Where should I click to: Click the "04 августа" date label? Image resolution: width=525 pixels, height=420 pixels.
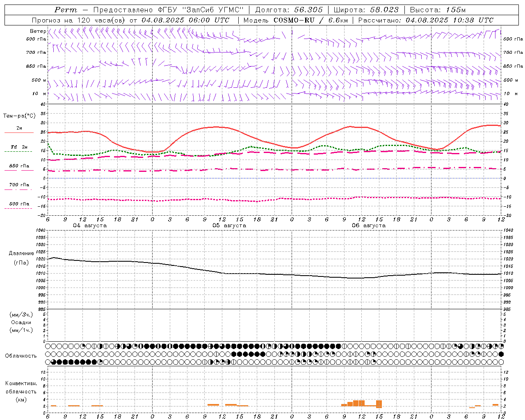point(90,226)
